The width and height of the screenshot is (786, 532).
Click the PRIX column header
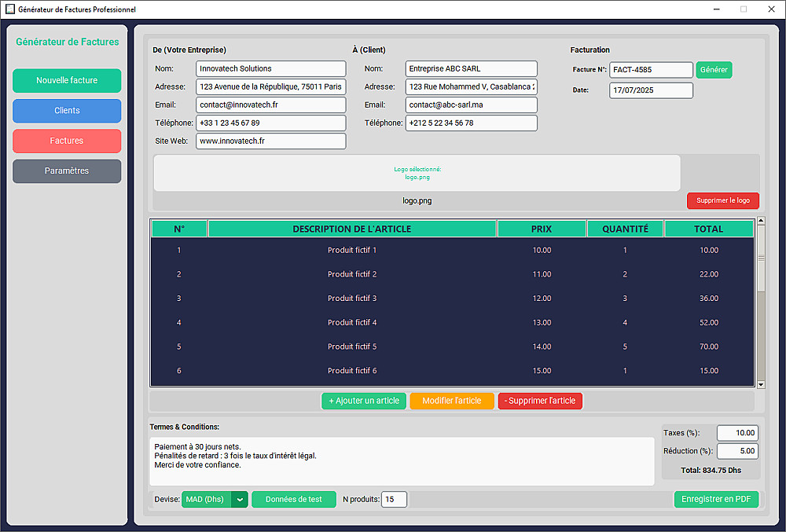[x=542, y=229]
